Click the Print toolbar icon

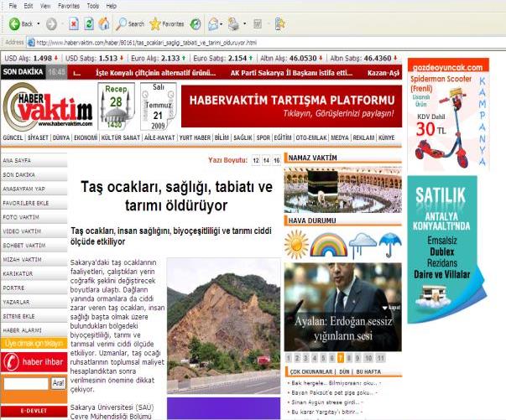tap(233, 24)
